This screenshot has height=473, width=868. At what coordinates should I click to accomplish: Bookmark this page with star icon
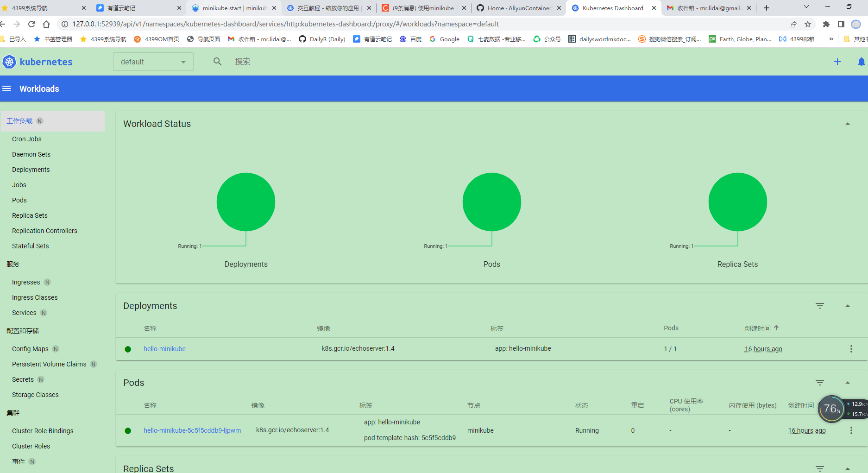tap(808, 24)
